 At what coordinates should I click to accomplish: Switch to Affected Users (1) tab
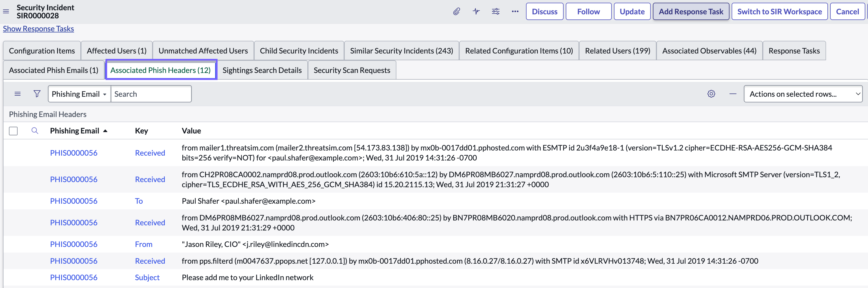click(117, 51)
